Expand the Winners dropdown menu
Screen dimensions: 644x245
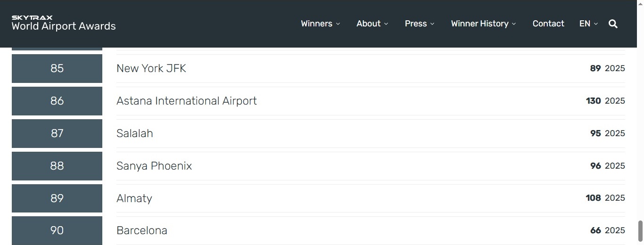click(x=320, y=24)
